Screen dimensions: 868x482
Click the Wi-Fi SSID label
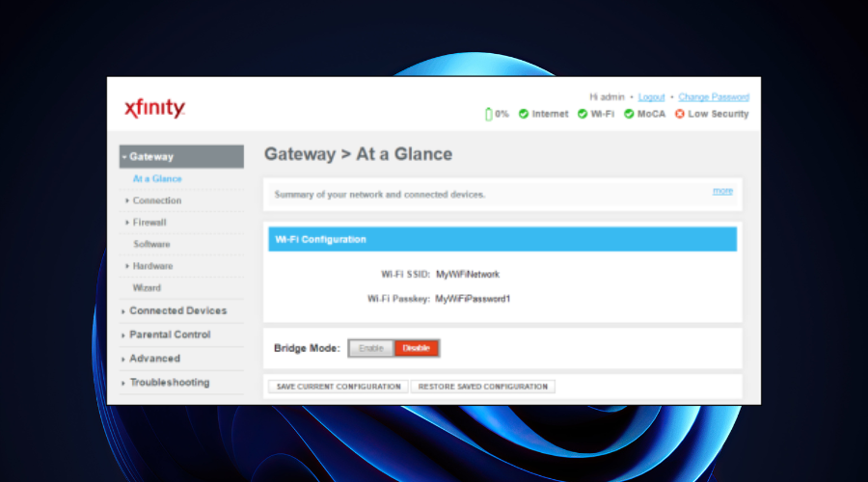click(405, 275)
